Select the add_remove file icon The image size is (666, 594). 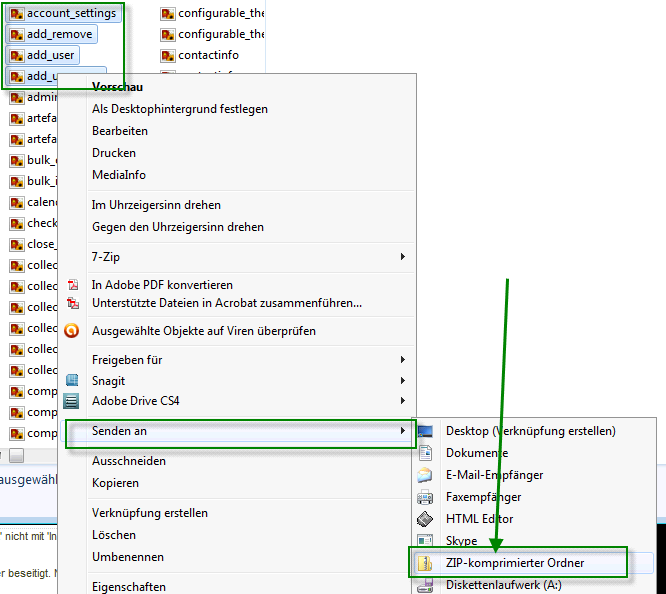point(17,35)
